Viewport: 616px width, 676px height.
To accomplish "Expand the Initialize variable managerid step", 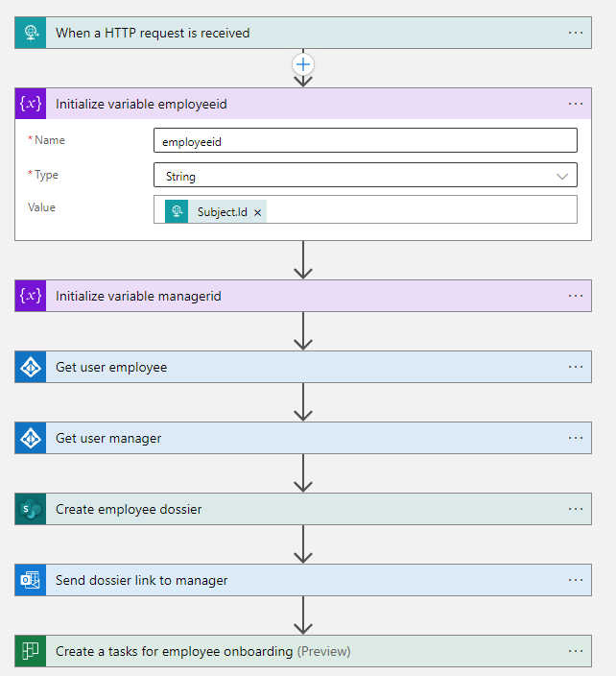I will click(x=288, y=296).
